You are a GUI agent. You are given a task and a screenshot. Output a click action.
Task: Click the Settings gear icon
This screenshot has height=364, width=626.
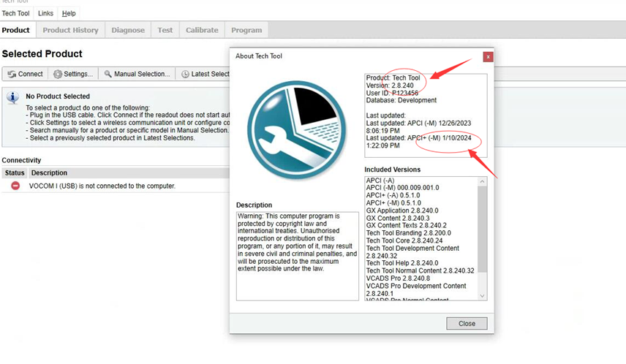(x=58, y=75)
